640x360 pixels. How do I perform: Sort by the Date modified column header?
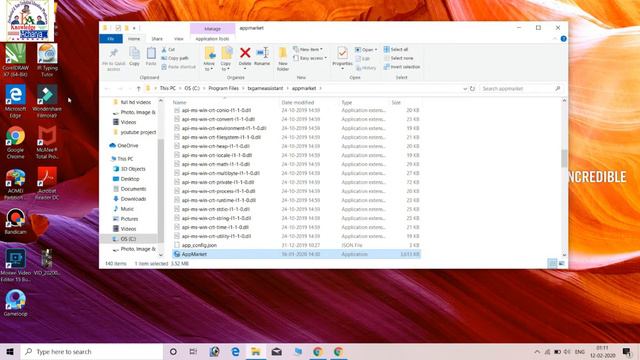(x=298, y=102)
